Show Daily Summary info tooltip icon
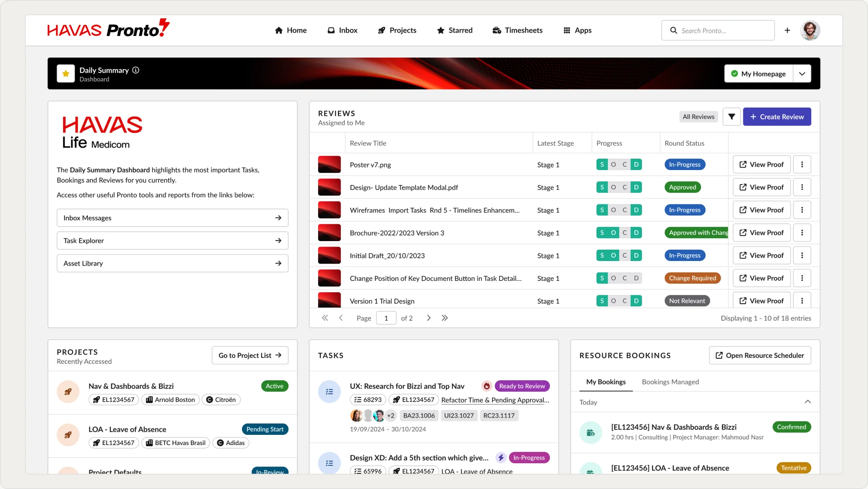The height and width of the screenshot is (489, 868). [x=136, y=70]
